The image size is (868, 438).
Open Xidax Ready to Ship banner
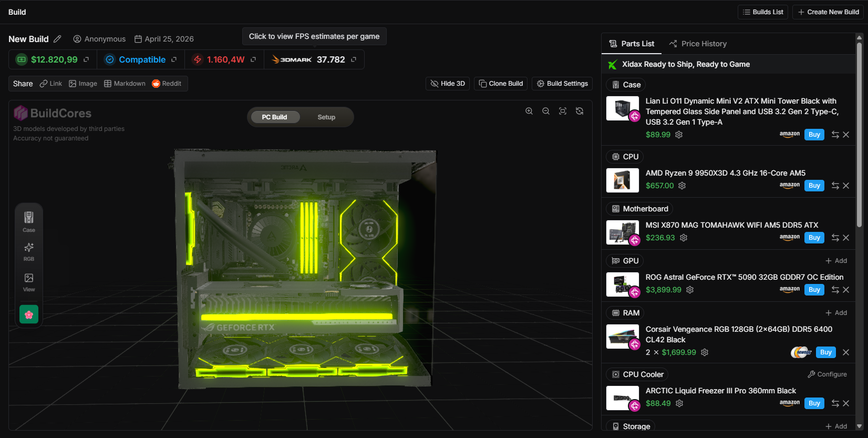tap(728, 64)
